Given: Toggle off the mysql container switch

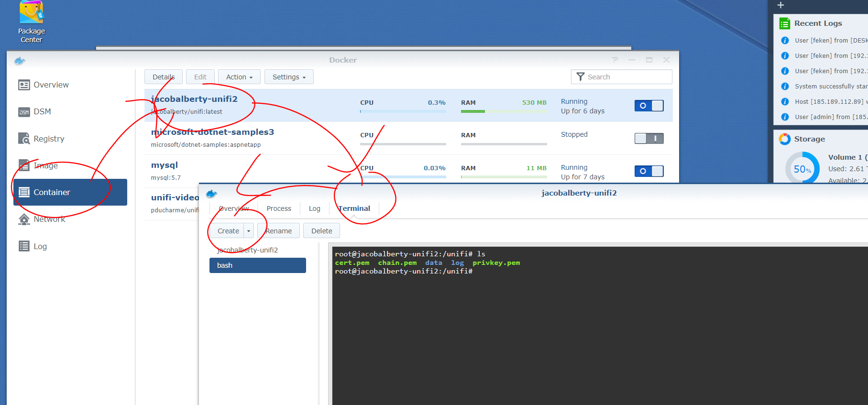Looking at the screenshot, I should point(649,171).
